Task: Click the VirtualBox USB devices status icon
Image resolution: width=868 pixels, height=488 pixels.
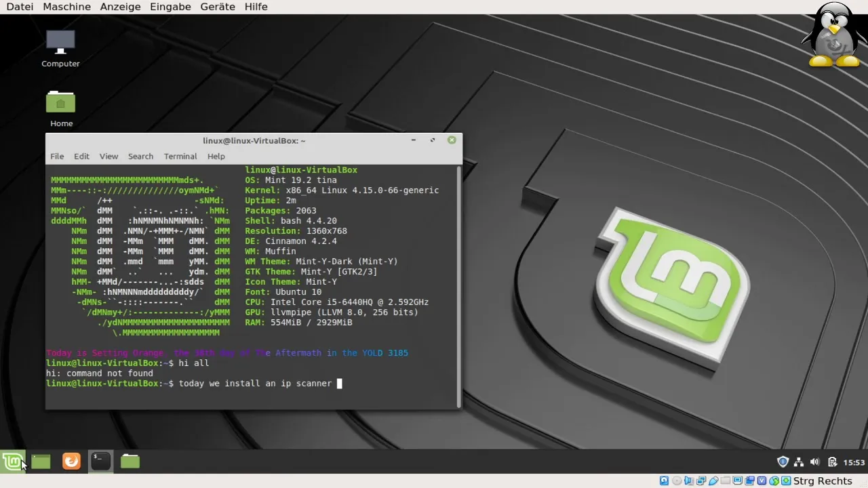Action: pos(713,481)
